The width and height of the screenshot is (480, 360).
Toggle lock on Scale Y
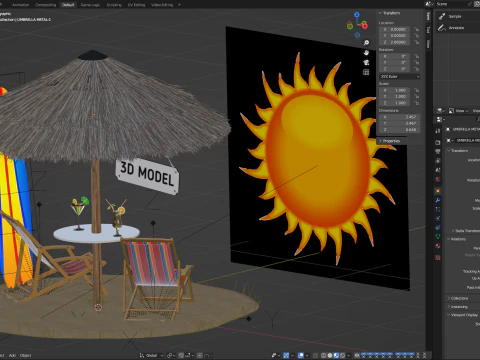pyautogui.click(x=416, y=96)
